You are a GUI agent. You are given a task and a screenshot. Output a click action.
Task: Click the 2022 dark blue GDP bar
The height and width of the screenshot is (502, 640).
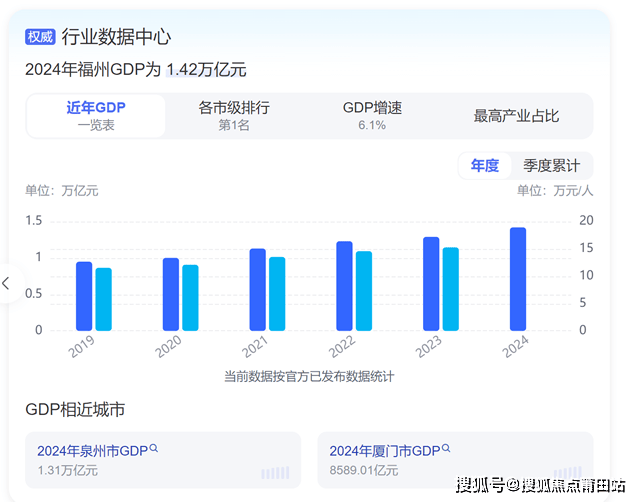click(344, 286)
